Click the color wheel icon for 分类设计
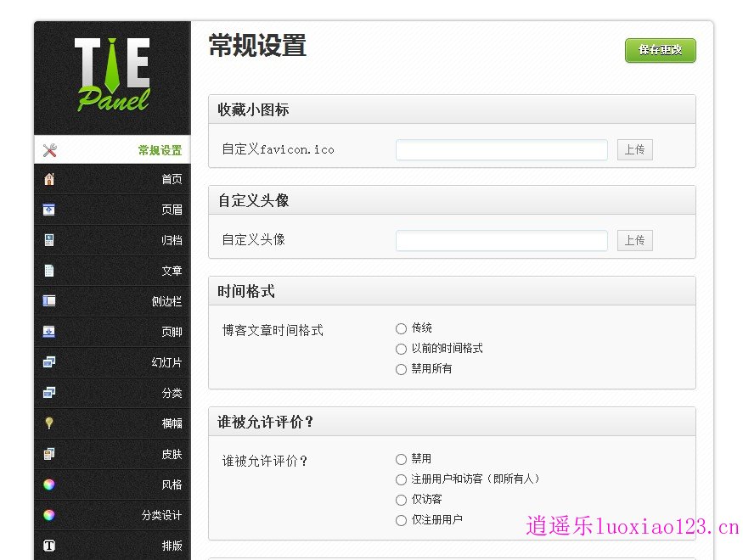Image resolution: width=743 pixels, height=560 pixels. [48, 515]
